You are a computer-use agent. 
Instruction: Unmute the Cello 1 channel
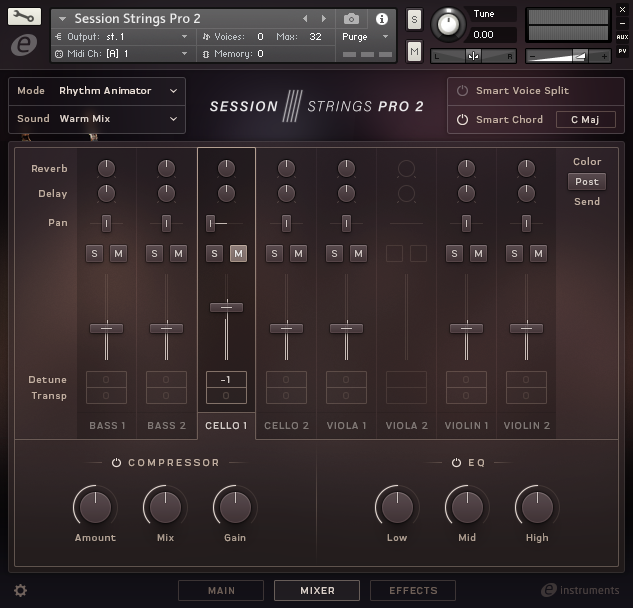click(238, 254)
